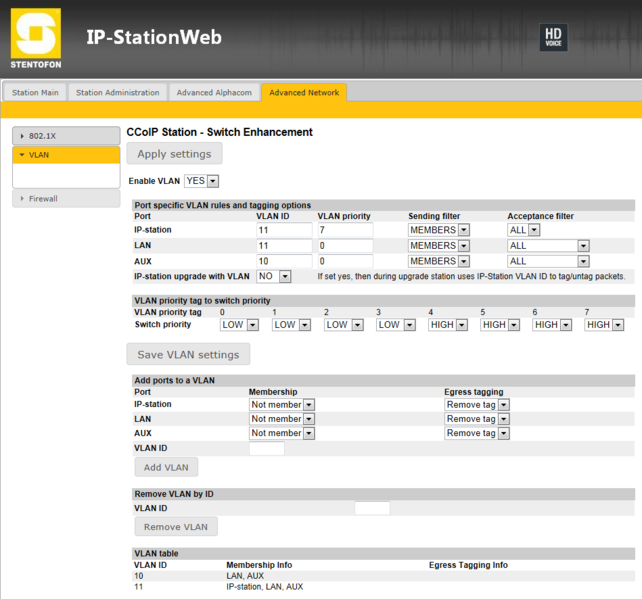Click the HD Voice badge
This screenshot has width=642, height=599.
click(x=553, y=37)
